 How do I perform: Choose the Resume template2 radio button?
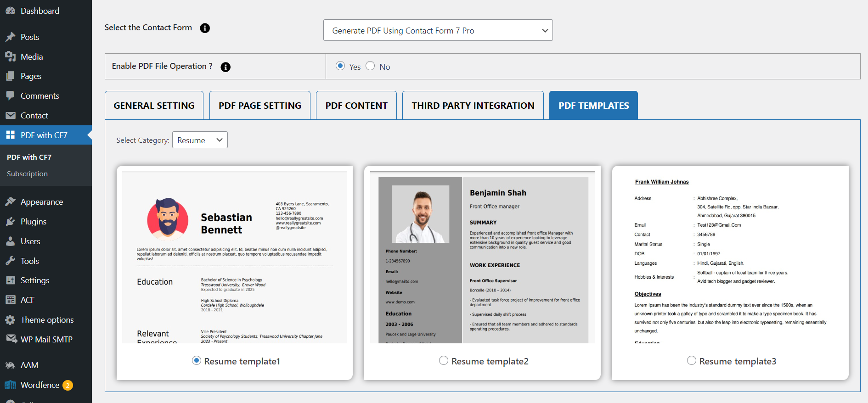[444, 361]
